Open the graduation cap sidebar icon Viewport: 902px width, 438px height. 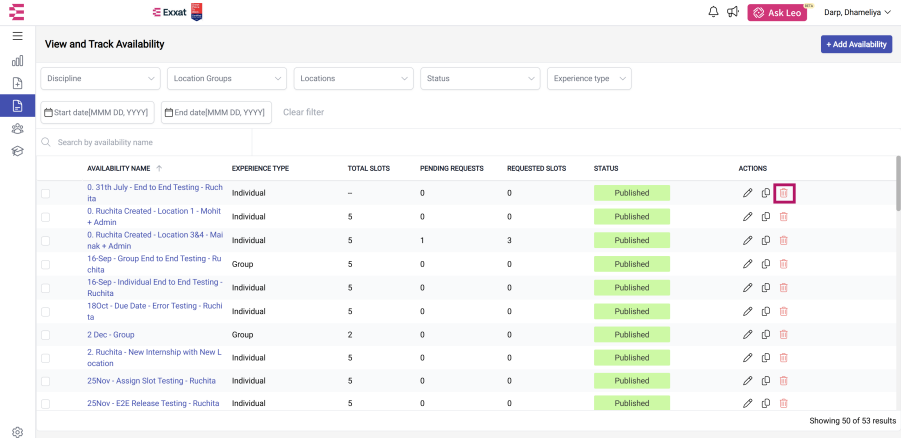[17, 151]
